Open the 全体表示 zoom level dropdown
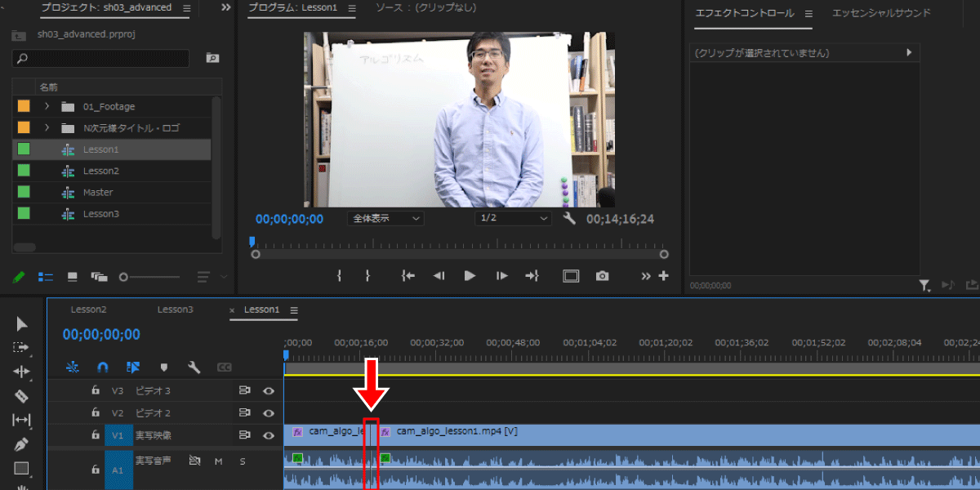Image resolution: width=980 pixels, height=490 pixels. pyautogui.click(x=385, y=219)
